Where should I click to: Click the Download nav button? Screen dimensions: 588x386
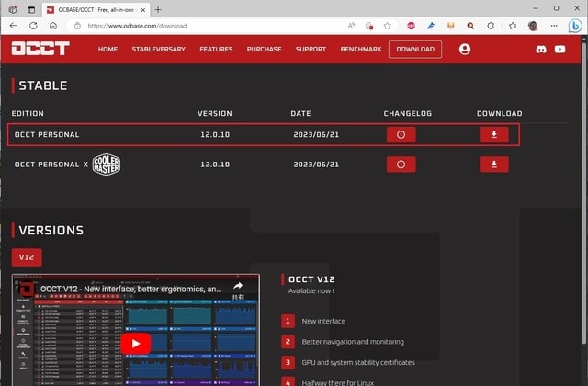[x=415, y=49]
